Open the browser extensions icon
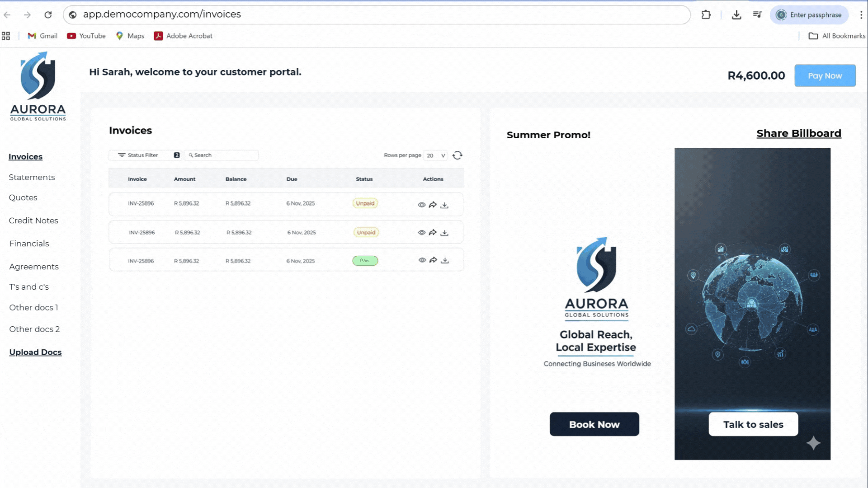Viewport: 868px width, 488px height. [706, 15]
